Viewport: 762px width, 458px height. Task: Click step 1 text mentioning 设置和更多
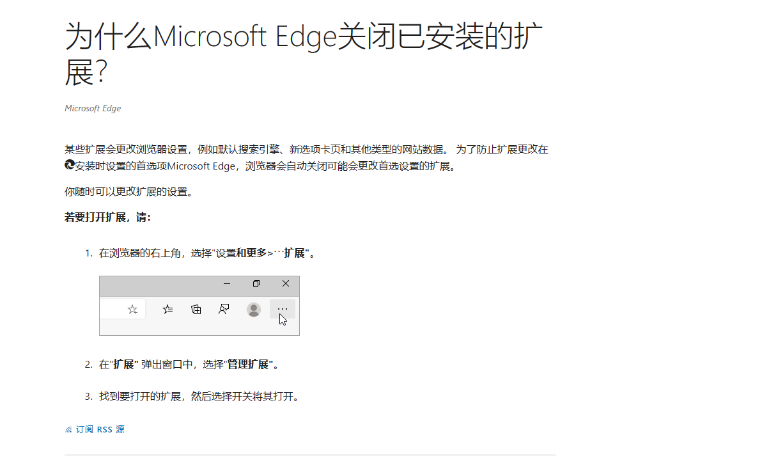208,253
